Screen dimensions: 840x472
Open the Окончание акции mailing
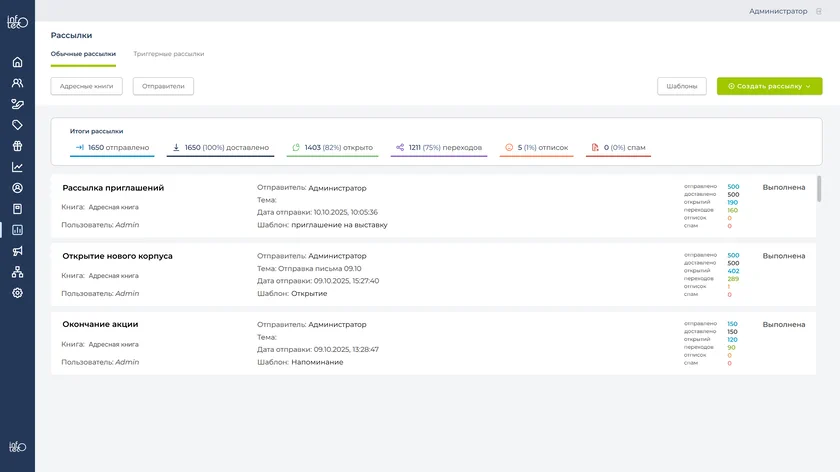pyautogui.click(x=100, y=324)
